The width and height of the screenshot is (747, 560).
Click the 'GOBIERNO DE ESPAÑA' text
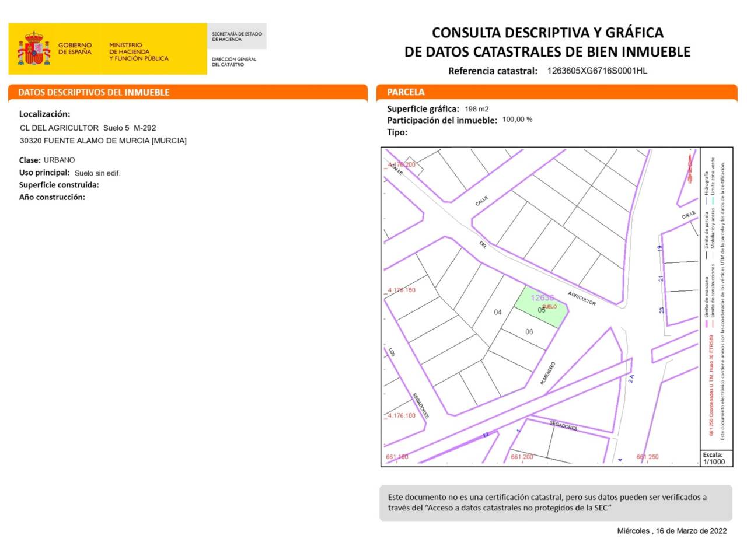tap(75, 48)
